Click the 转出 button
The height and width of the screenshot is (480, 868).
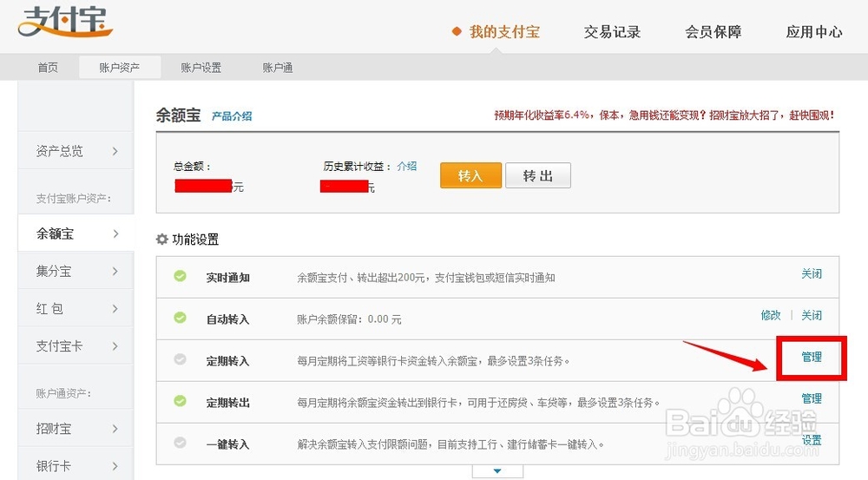(538, 175)
